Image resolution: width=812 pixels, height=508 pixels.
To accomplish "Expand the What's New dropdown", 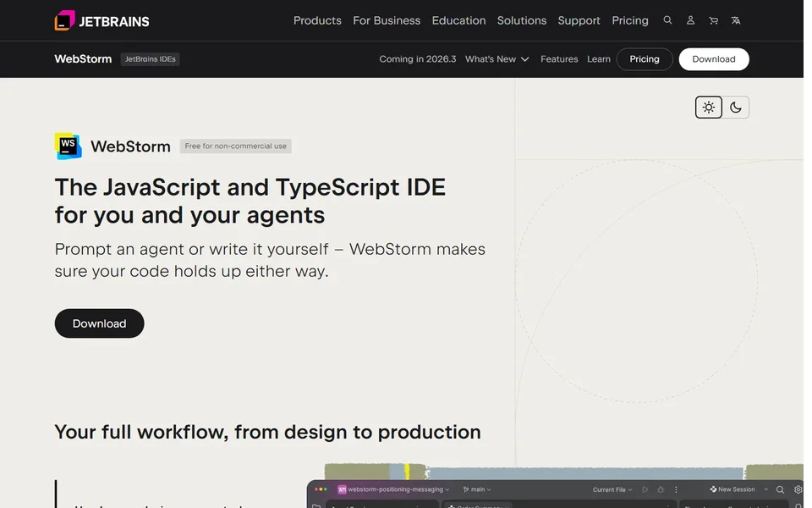I will (497, 59).
